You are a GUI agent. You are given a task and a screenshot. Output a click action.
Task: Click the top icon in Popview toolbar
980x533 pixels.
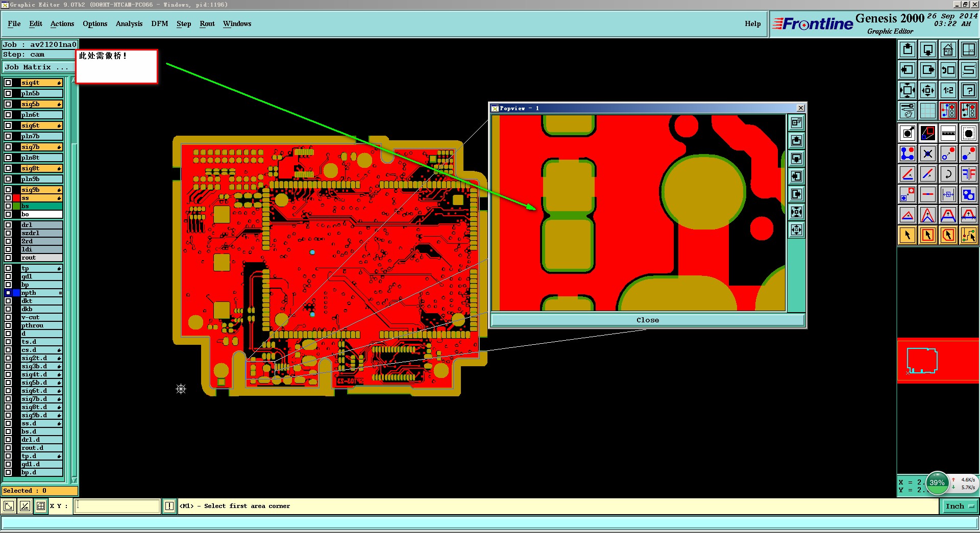(x=797, y=123)
